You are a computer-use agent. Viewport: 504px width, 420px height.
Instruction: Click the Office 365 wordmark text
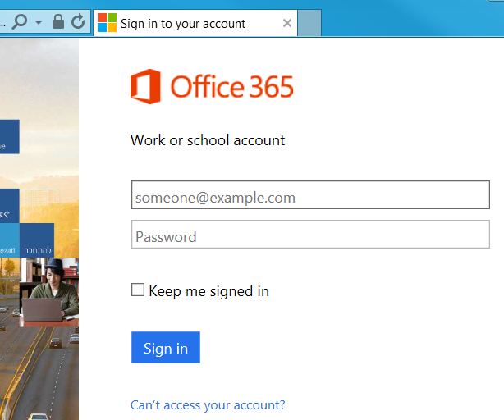(231, 87)
